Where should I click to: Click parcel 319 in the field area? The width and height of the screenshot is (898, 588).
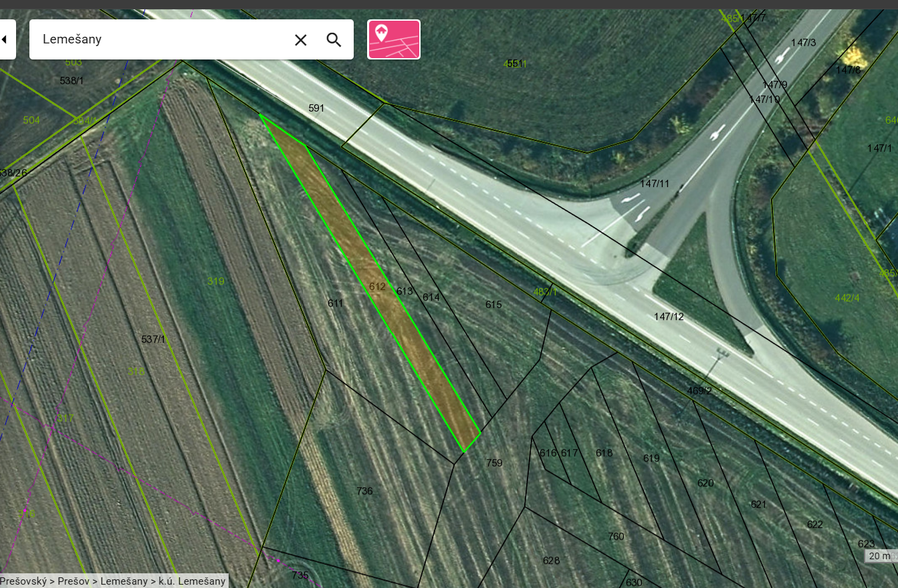coord(217,281)
